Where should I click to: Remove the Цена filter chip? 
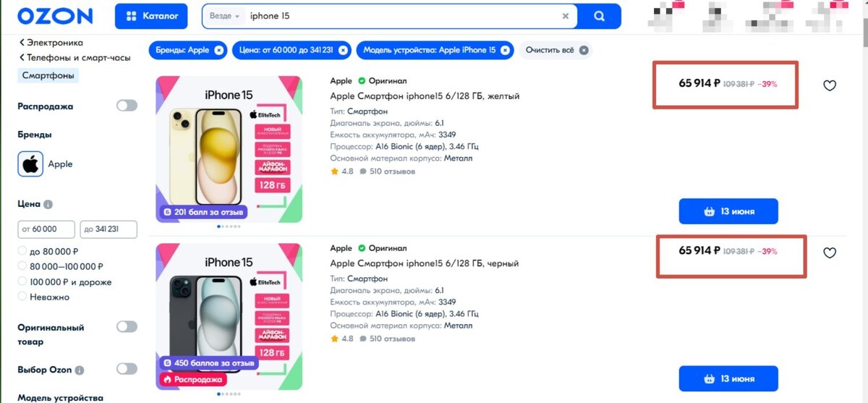click(343, 50)
